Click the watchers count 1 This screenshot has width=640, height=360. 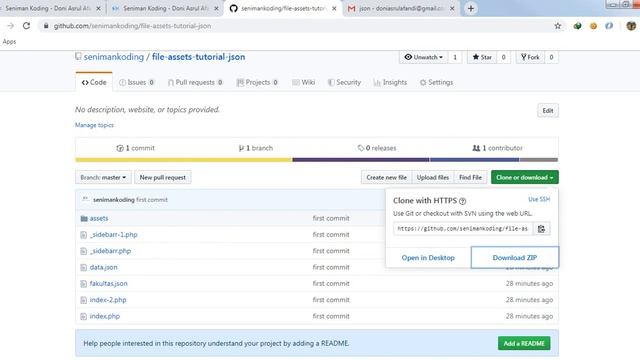(x=455, y=57)
